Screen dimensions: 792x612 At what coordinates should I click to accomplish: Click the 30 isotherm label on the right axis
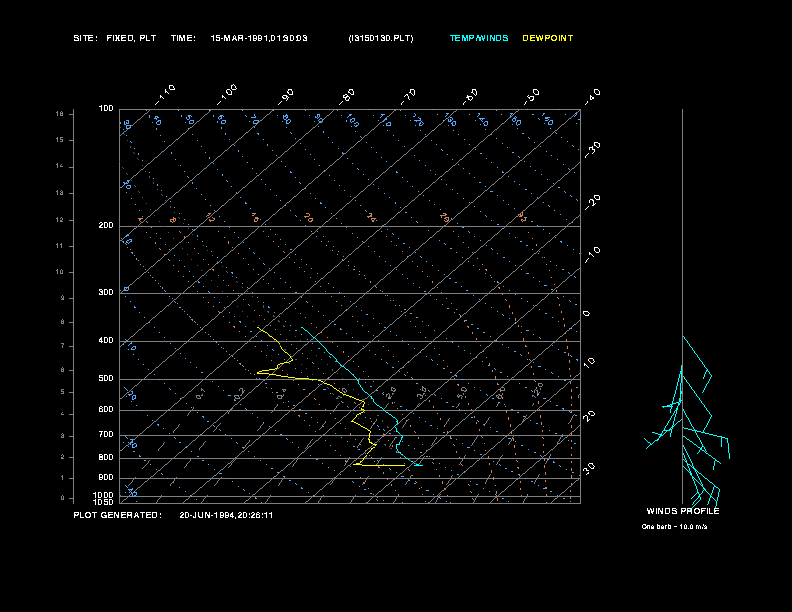(x=589, y=468)
